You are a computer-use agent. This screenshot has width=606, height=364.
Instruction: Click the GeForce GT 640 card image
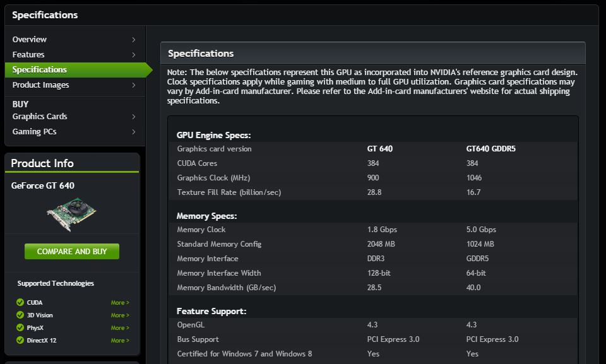pos(71,215)
